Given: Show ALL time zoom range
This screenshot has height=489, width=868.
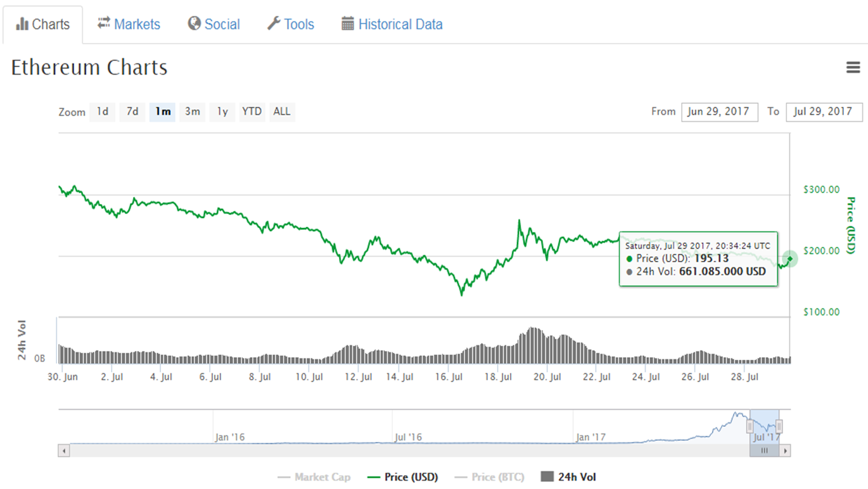Looking at the screenshot, I should (282, 111).
